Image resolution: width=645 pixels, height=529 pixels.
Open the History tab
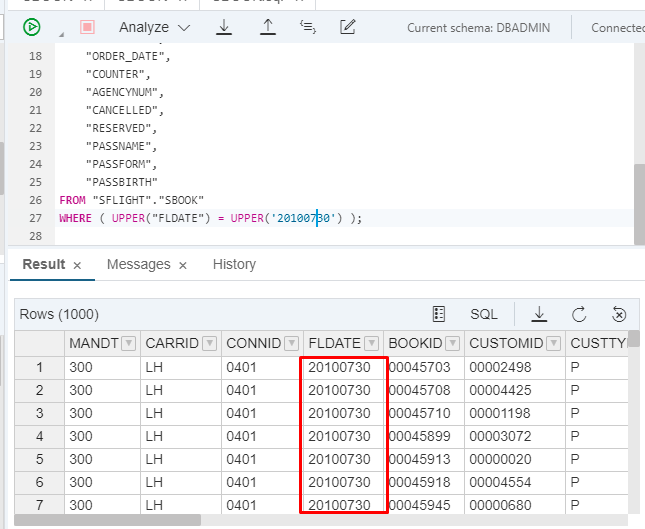coord(234,264)
